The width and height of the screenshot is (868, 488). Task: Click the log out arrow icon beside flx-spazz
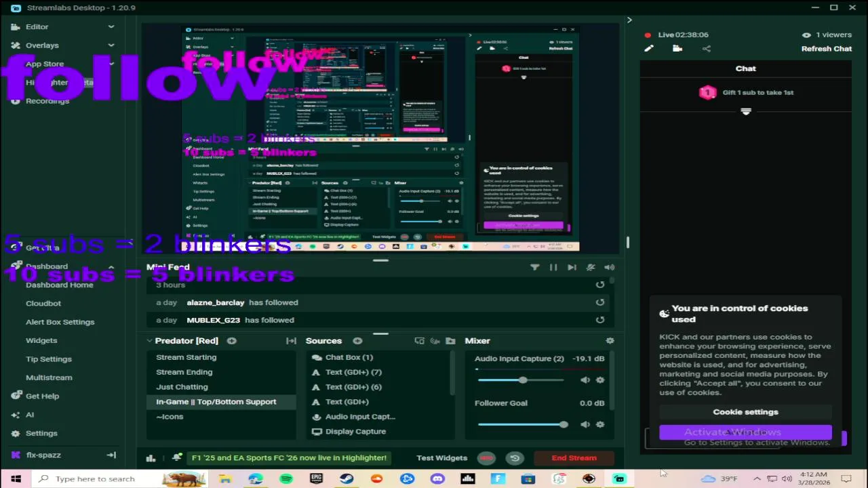111,455
